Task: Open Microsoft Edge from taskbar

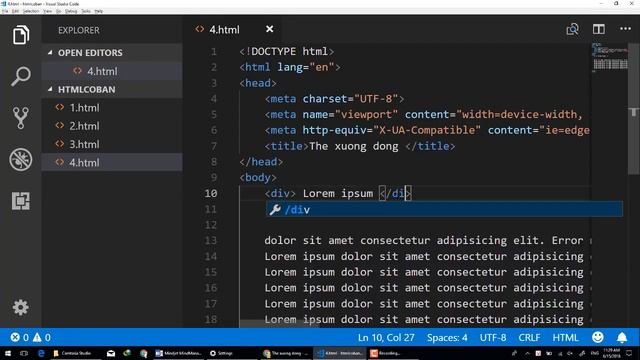Action: click(x=41, y=353)
